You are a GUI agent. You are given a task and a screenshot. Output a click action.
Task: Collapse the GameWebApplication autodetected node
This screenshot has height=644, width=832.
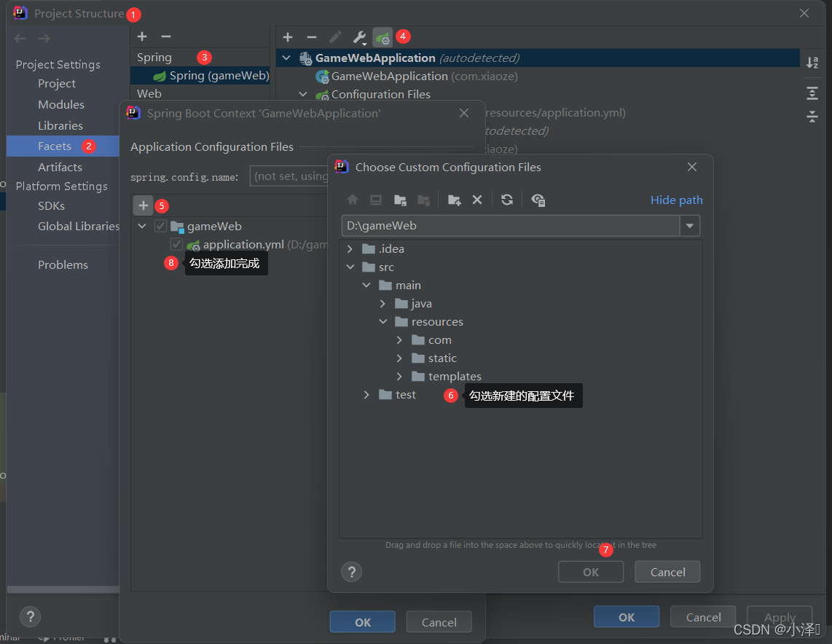286,58
